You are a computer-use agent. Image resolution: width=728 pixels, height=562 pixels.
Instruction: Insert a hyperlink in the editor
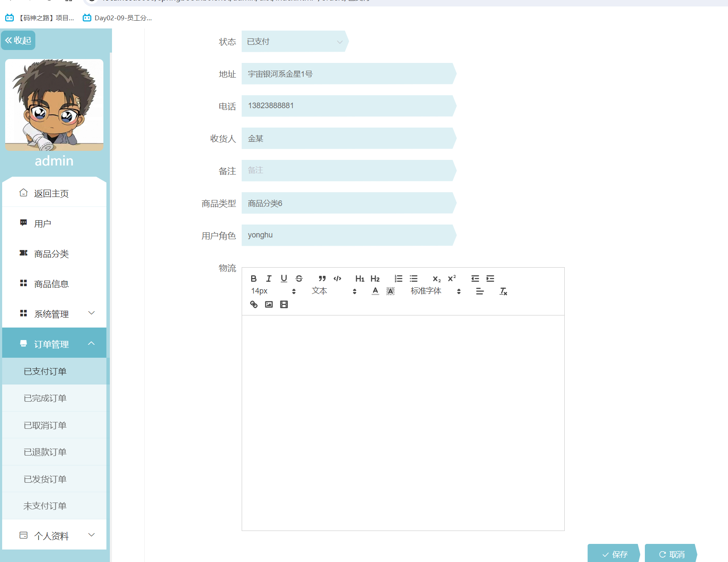pyautogui.click(x=254, y=304)
